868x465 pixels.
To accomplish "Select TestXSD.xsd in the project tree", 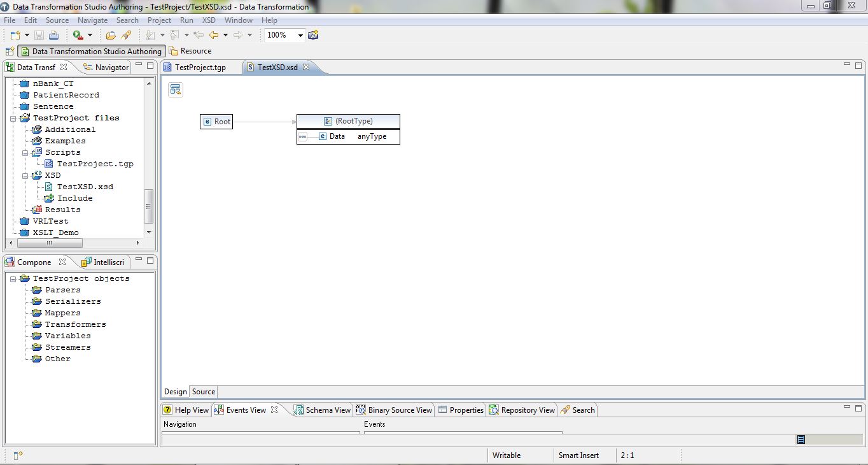I will [x=85, y=187].
